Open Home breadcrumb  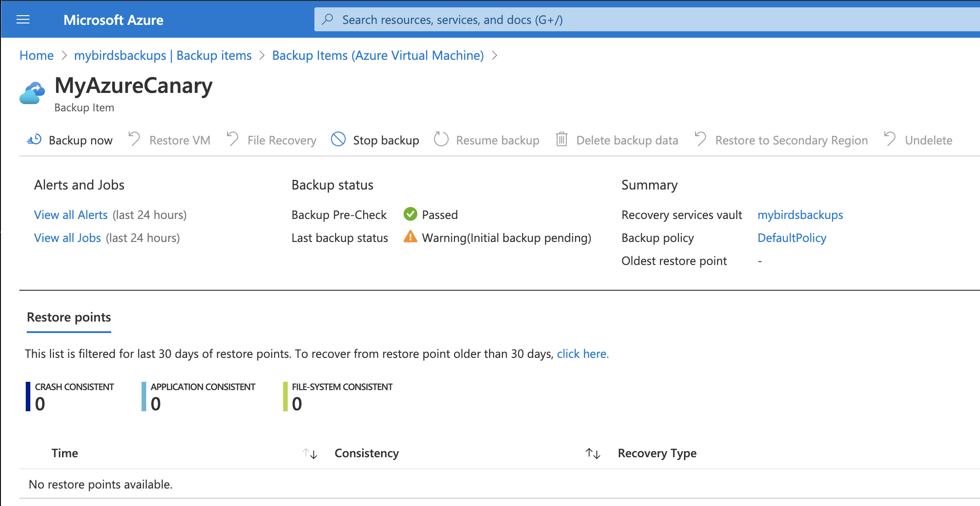click(36, 56)
